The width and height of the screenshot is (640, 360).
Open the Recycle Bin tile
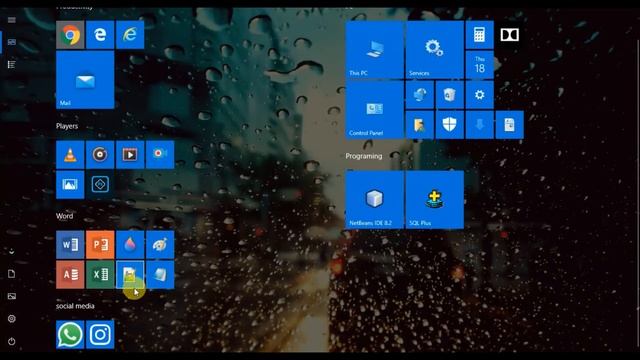(x=450, y=95)
